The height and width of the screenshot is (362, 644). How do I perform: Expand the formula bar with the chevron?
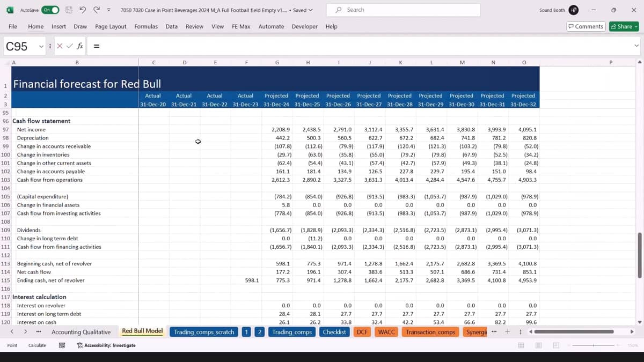636,46
